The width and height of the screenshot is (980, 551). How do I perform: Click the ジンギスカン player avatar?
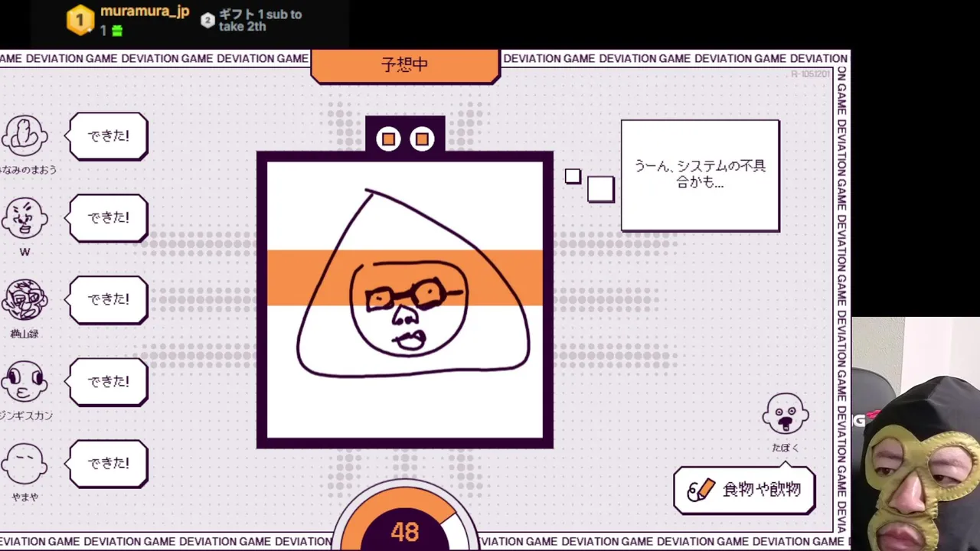[24, 382]
